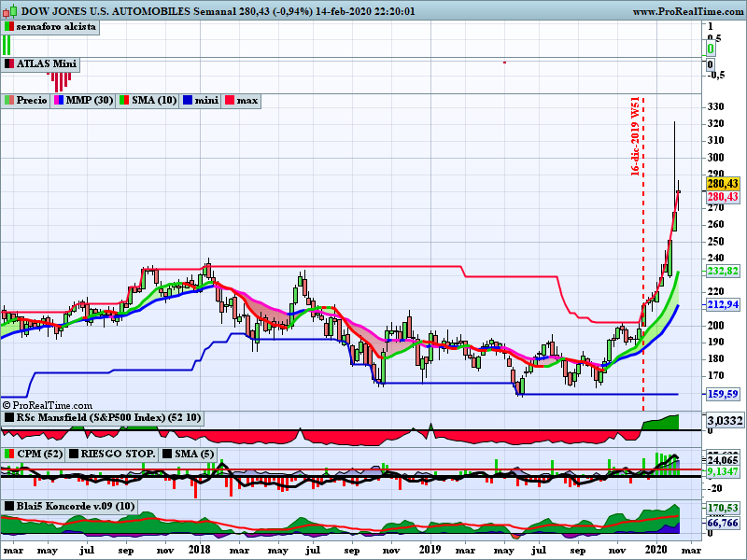Click the candle color icon beside Precio

point(9,101)
